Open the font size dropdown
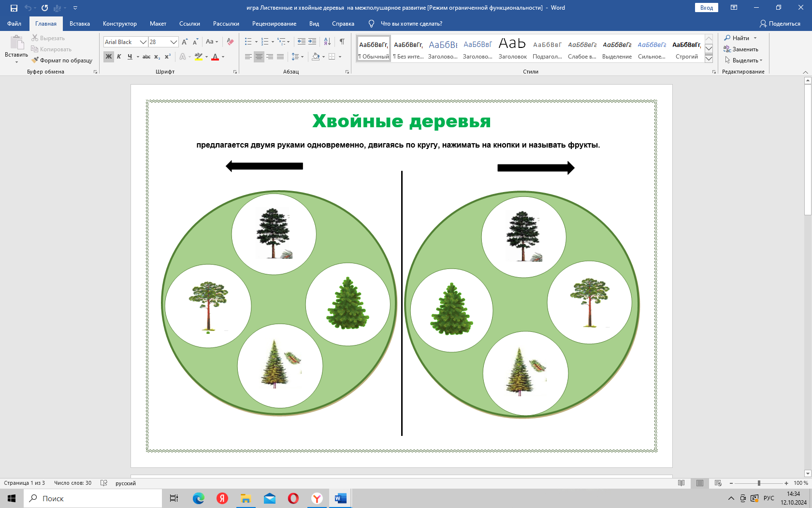The width and height of the screenshot is (812, 508). pos(174,42)
